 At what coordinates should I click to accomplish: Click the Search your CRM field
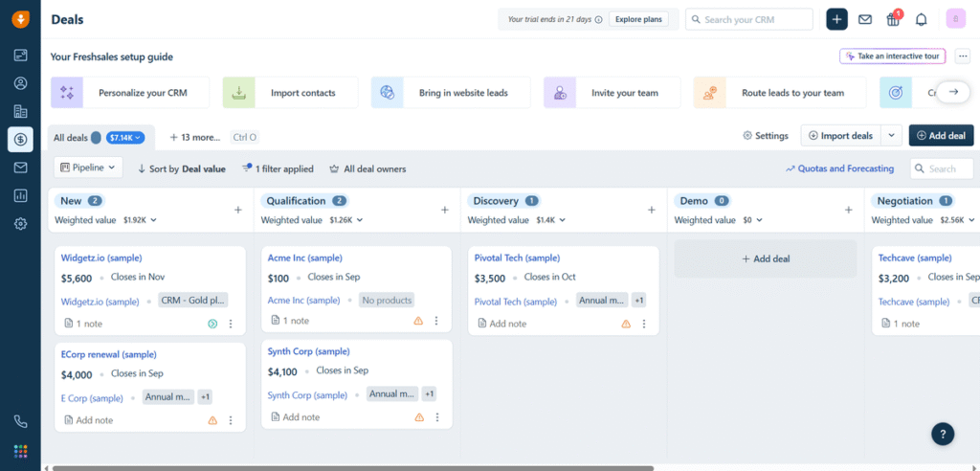(x=751, y=19)
